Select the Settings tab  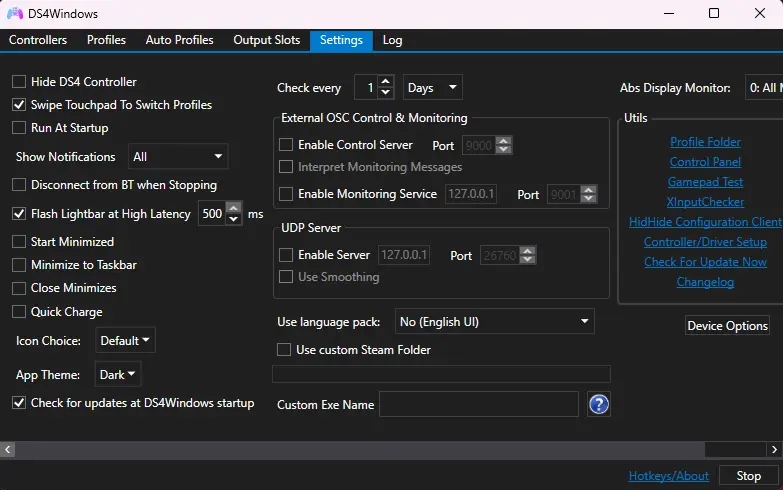pos(341,40)
